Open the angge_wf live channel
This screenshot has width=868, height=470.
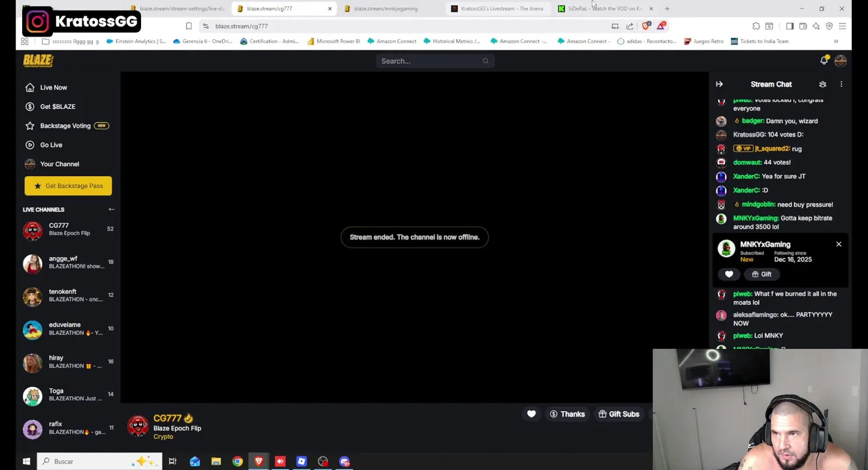(x=68, y=262)
